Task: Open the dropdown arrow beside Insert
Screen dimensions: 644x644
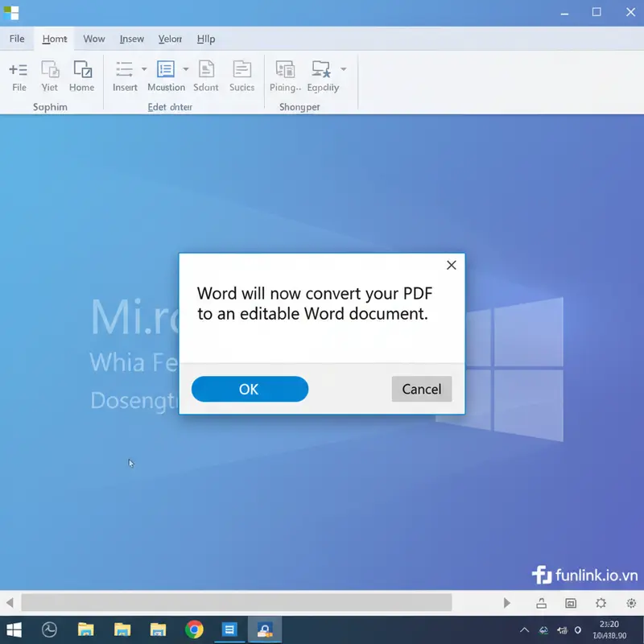Action: tap(144, 68)
